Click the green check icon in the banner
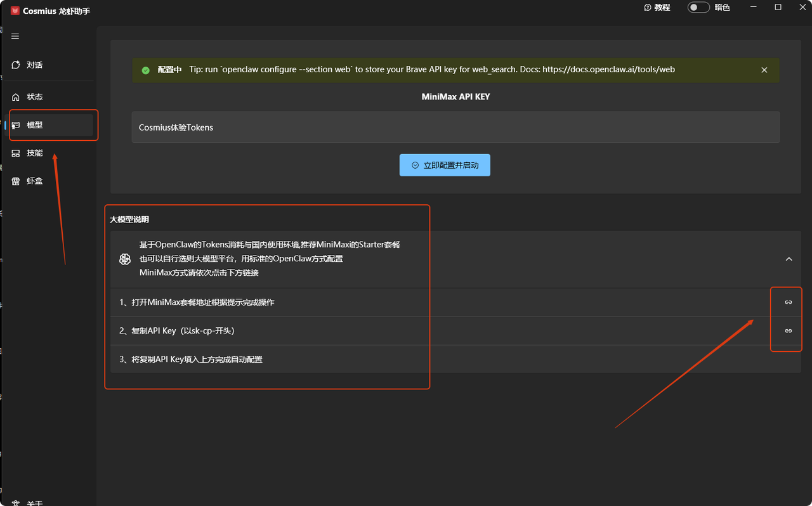The height and width of the screenshot is (506, 812). point(145,70)
